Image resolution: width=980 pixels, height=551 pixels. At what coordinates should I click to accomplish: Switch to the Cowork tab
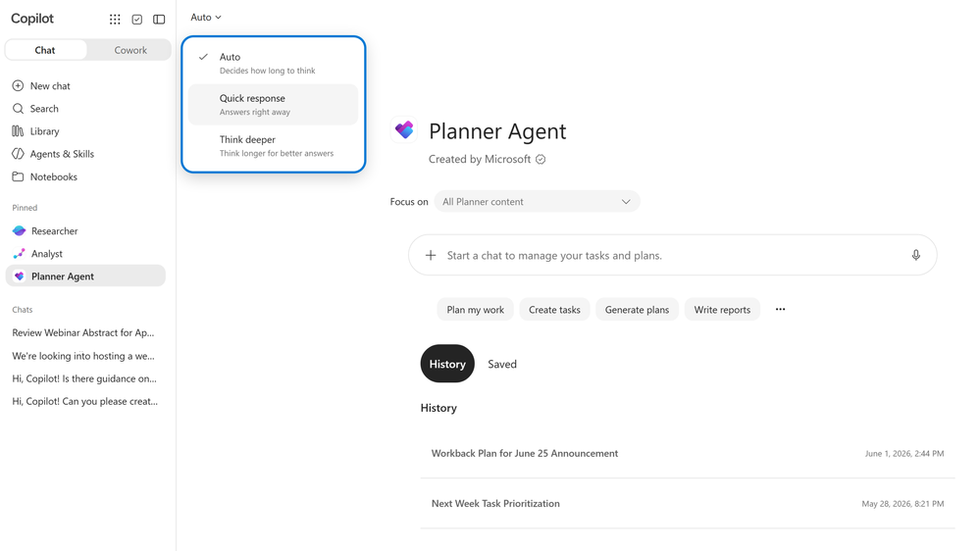pos(130,50)
